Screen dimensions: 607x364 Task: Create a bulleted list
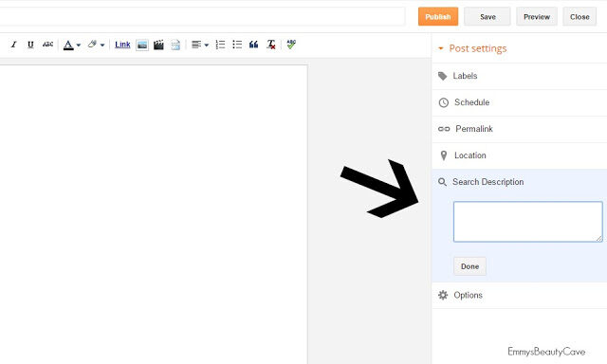[237, 45]
